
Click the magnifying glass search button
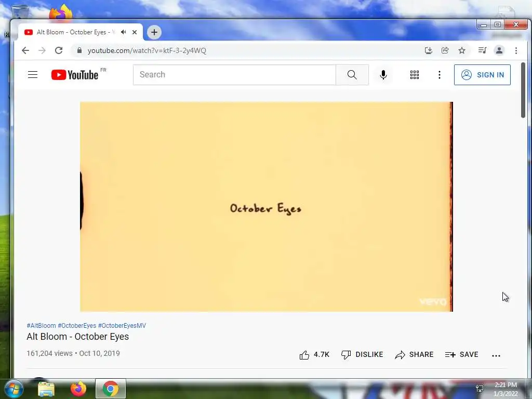(352, 75)
